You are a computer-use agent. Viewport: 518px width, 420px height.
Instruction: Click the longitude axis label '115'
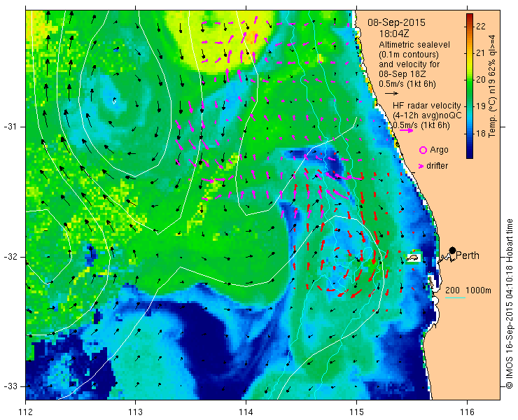pyautogui.click(x=356, y=412)
